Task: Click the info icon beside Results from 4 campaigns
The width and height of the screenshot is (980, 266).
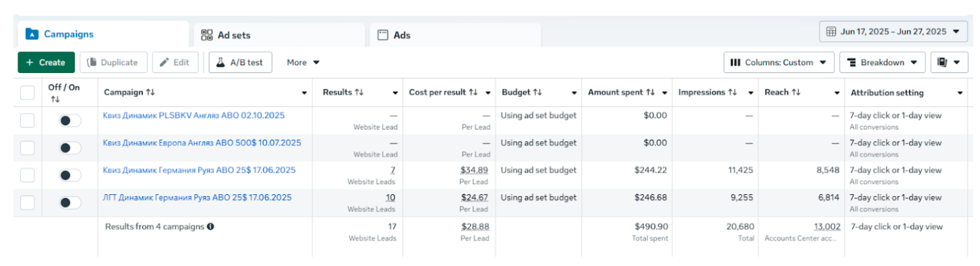Action: [x=211, y=227]
